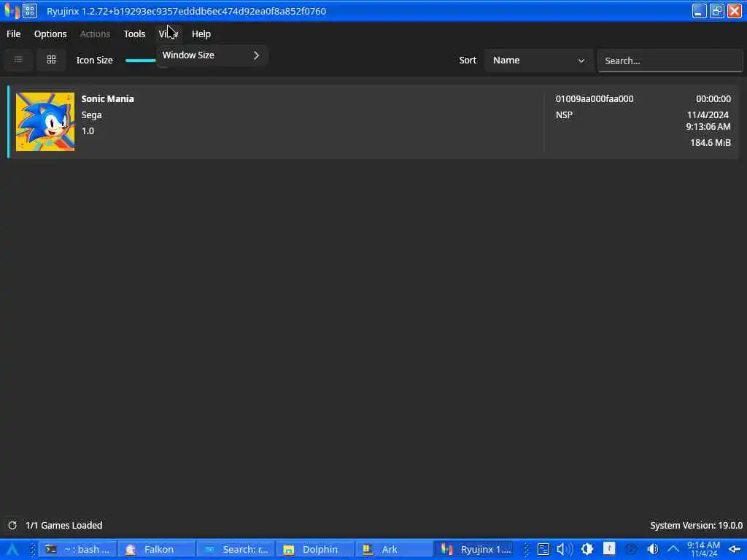The width and height of the screenshot is (747, 560).
Task: Click the brightness tray icon
Action: (x=587, y=550)
